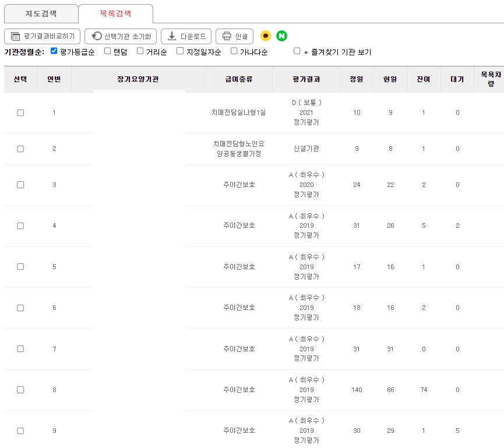Uncheck the 평가등급순 sort checkbox
This screenshot has height=448, width=504.
pos(54,51)
